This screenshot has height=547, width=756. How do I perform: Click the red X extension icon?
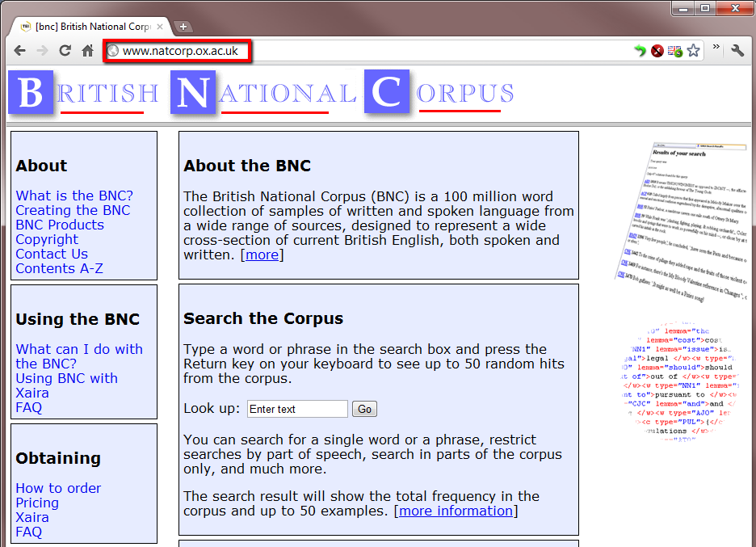coord(657,51)
